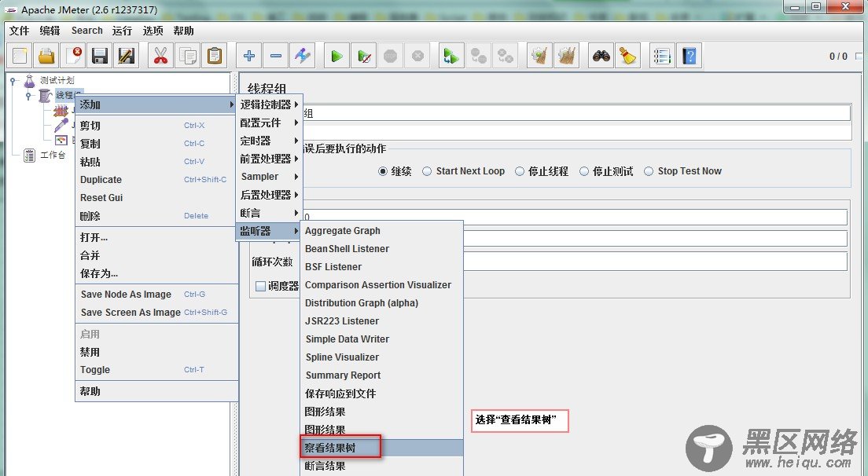Screen dimensions: 868x476
Task: Cut with the scissors icon
Action: [160, 56]
